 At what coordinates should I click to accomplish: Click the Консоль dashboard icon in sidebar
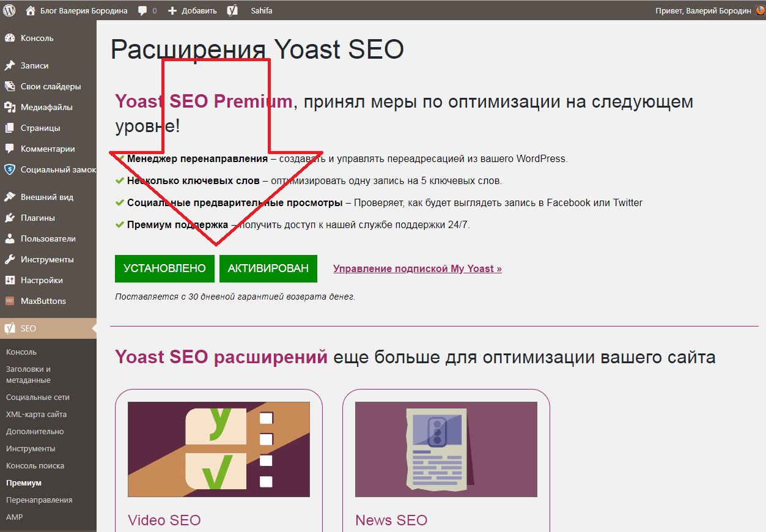(x=10, y=38)
